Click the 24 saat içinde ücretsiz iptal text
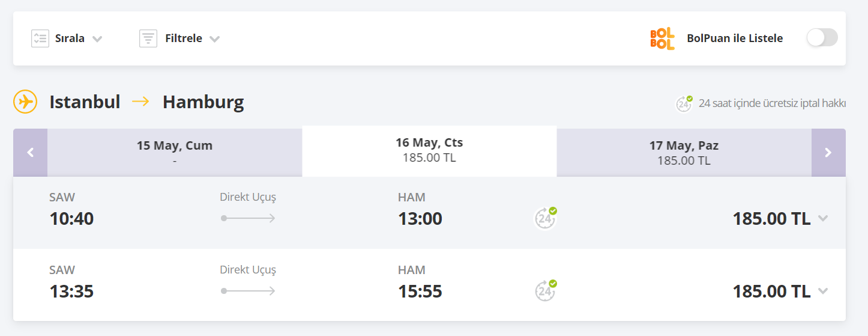 pos(772,103)
